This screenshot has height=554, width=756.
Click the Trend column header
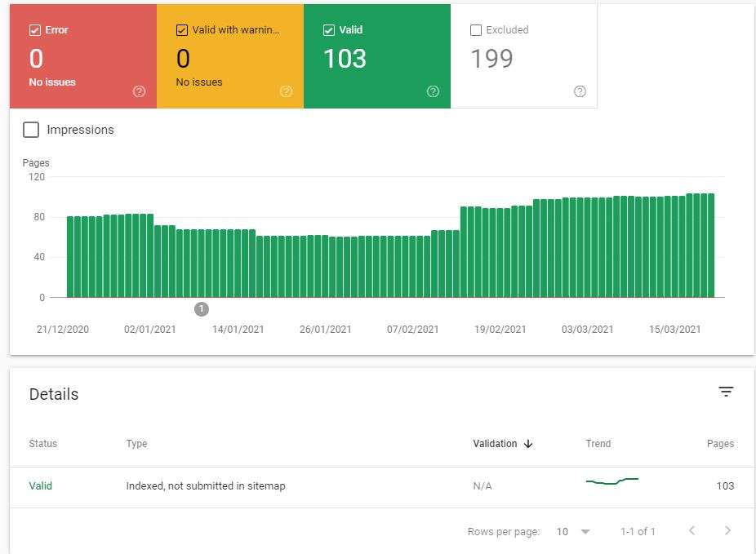pyautogui.click(x=598, y=444)
